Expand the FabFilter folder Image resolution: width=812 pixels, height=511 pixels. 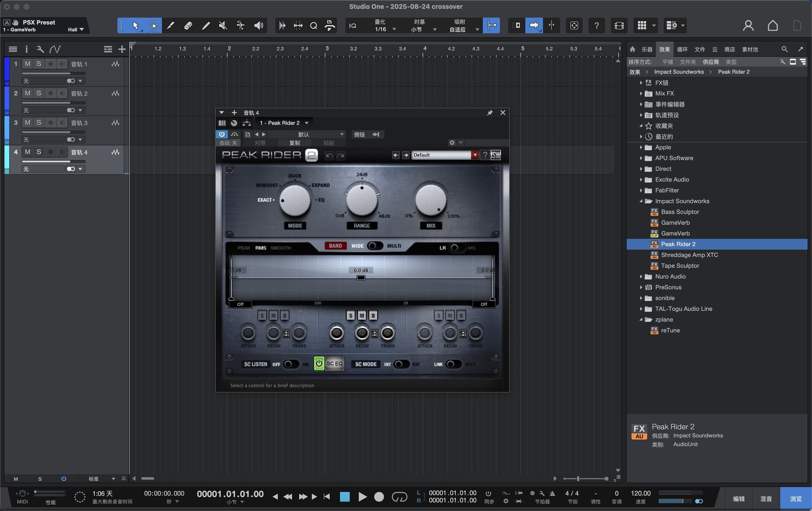(641, 190)
